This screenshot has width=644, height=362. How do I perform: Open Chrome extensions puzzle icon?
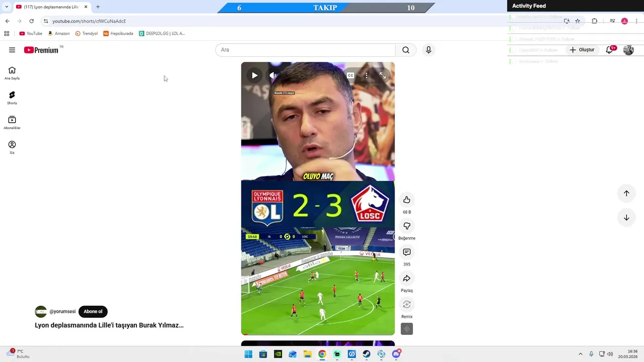pos(594,21)
